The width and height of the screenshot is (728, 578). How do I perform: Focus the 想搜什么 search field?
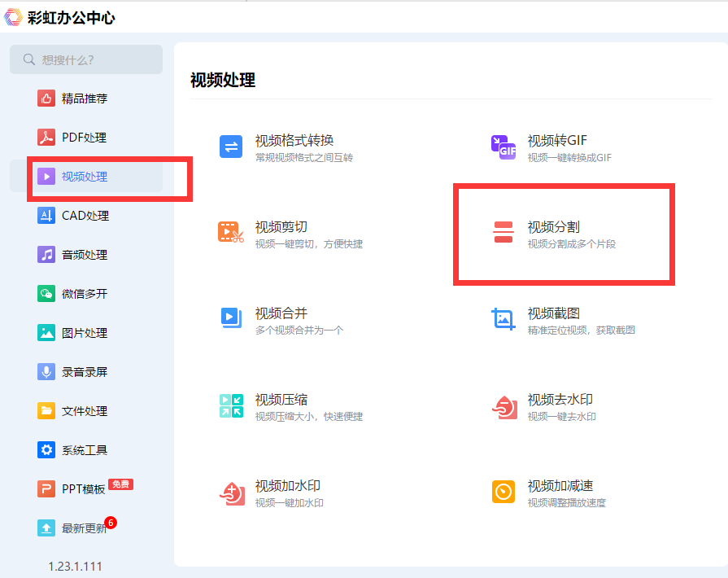[x=86, y=59]
